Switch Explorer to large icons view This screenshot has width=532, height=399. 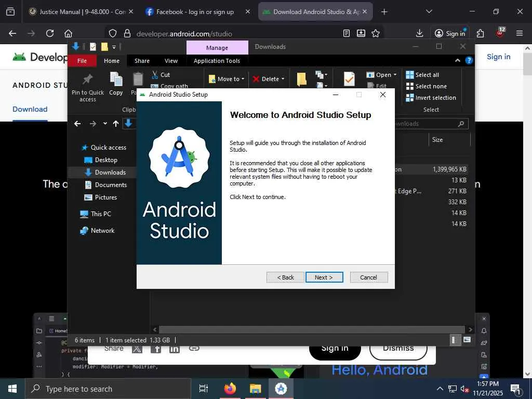coord(467,340)
